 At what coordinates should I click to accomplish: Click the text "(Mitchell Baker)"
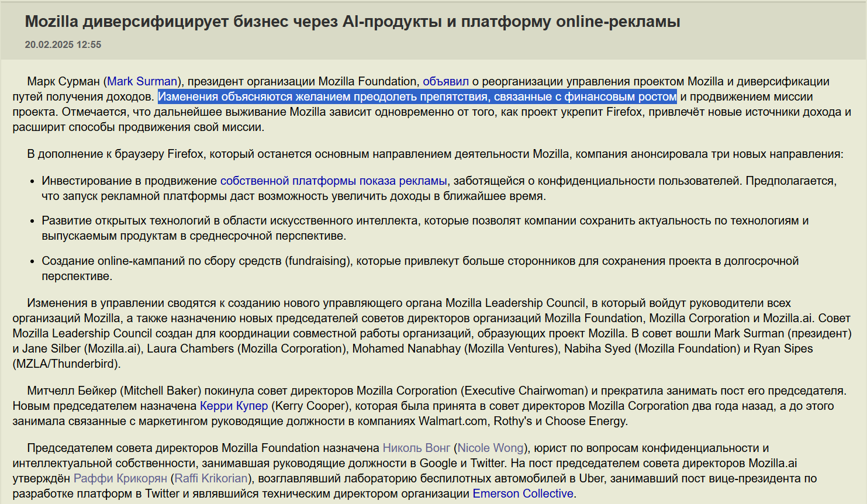[x=162, y=391]
